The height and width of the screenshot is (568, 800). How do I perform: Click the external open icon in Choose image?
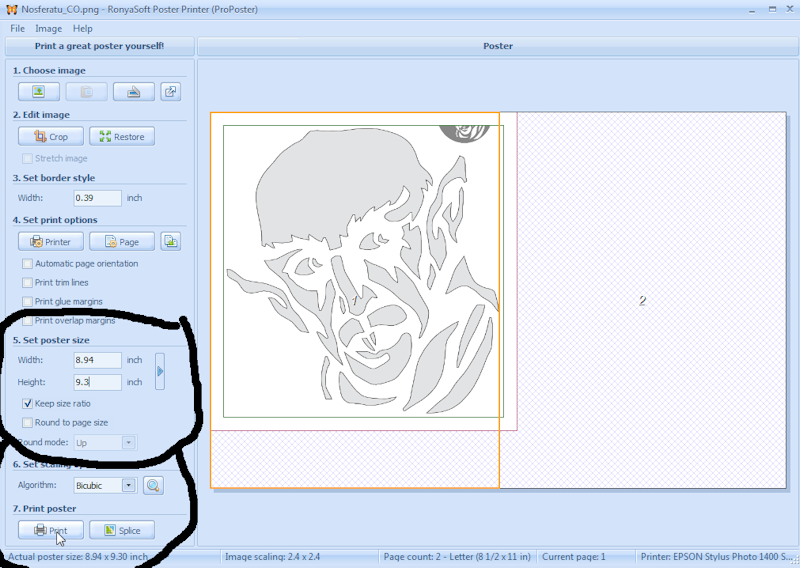point(170,92)
